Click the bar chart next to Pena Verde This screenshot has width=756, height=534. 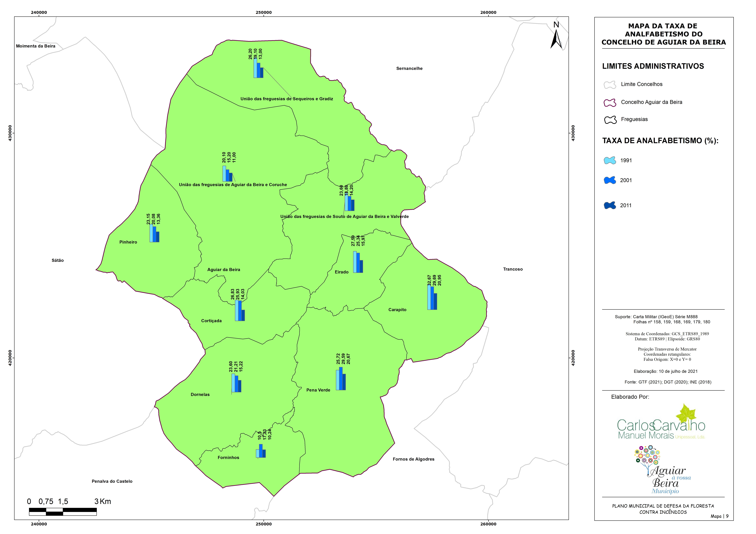[x=341, y=379]
